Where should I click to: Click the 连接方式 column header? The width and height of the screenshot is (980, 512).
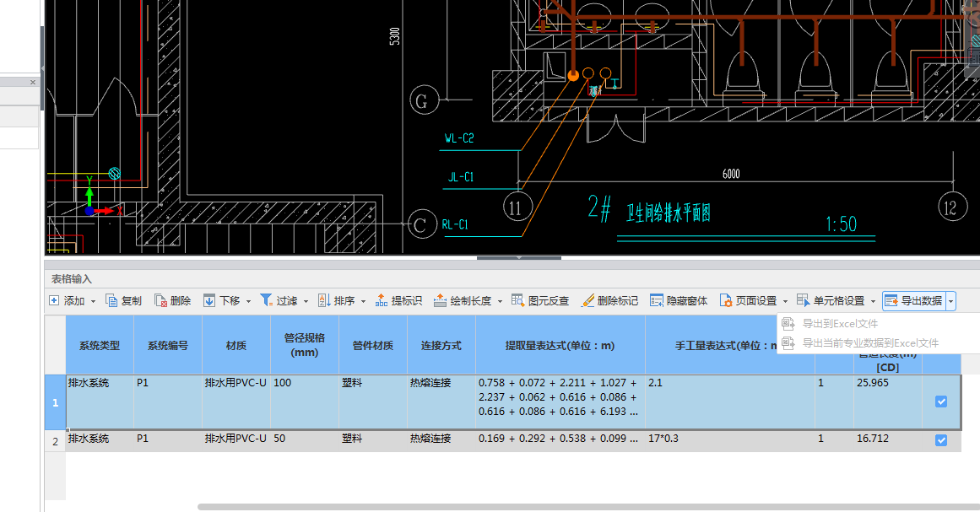pos(441,345)
